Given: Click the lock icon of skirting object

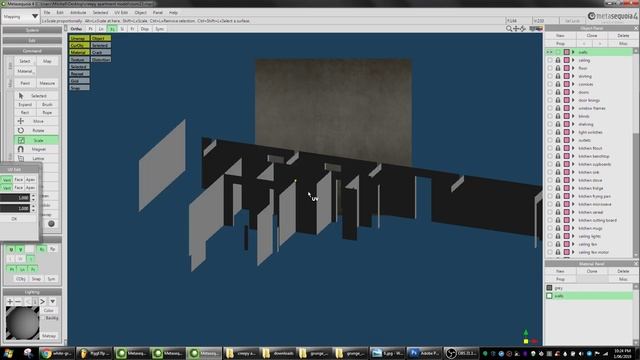Looking at the screenshot, I should (558, 76).
